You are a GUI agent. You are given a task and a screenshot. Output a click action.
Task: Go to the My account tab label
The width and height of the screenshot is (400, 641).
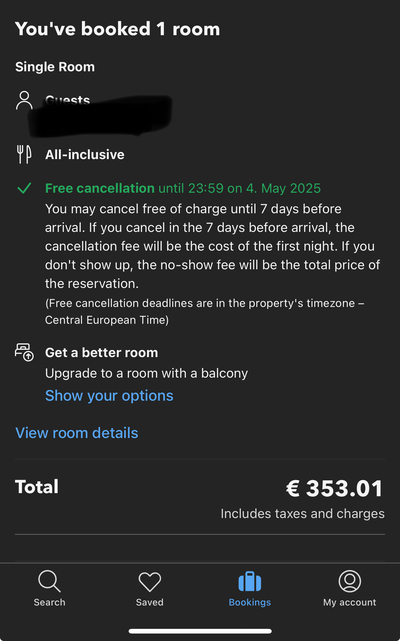coord(350,603)
